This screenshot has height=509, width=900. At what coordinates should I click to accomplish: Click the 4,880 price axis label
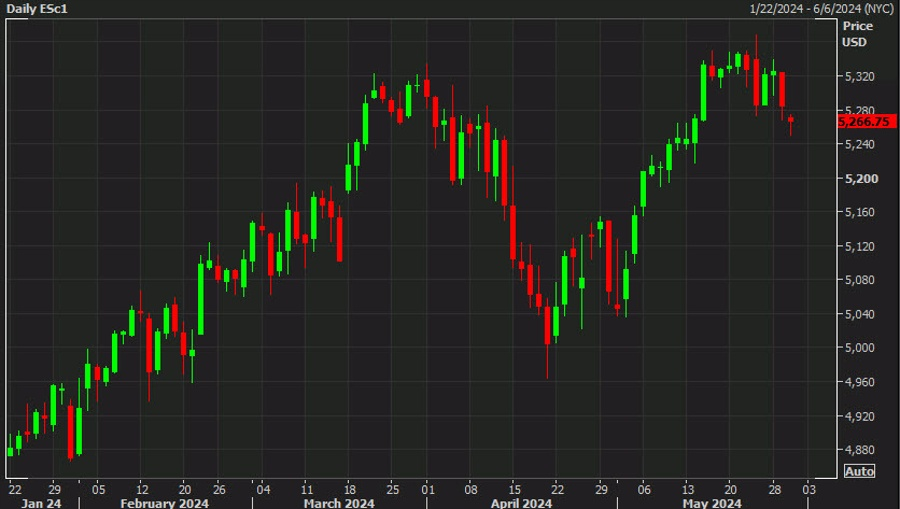pyautogui.click(x=862, y=449)
